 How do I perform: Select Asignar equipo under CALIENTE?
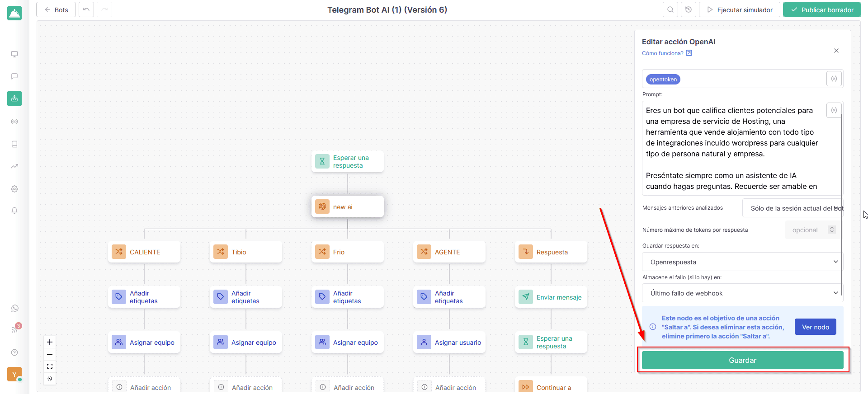[144, 342]
